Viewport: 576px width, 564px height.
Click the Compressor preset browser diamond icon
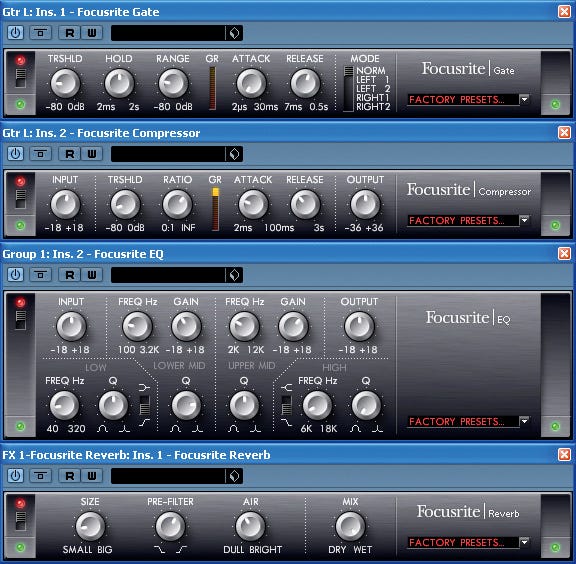(234, 154)
